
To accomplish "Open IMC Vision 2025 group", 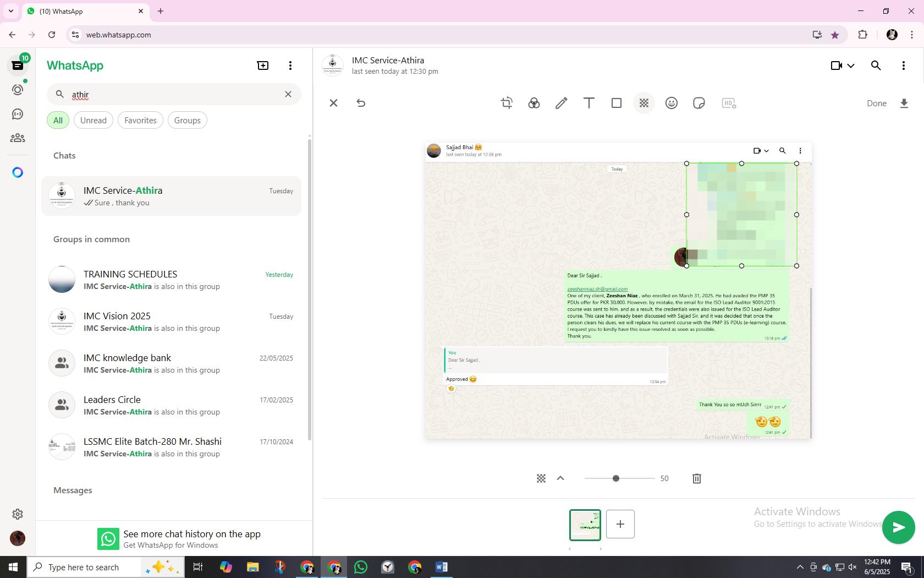I will (172, 321).
